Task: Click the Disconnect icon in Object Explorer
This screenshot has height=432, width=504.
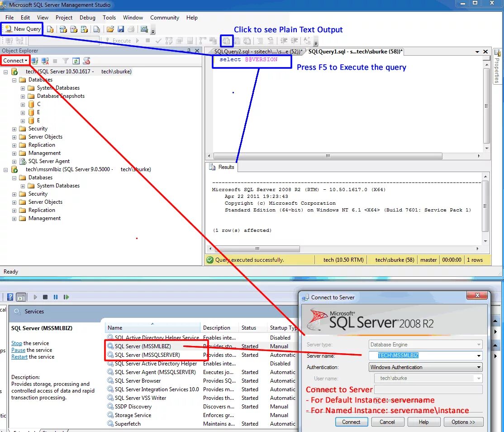Action: click(x=45, y=61)
